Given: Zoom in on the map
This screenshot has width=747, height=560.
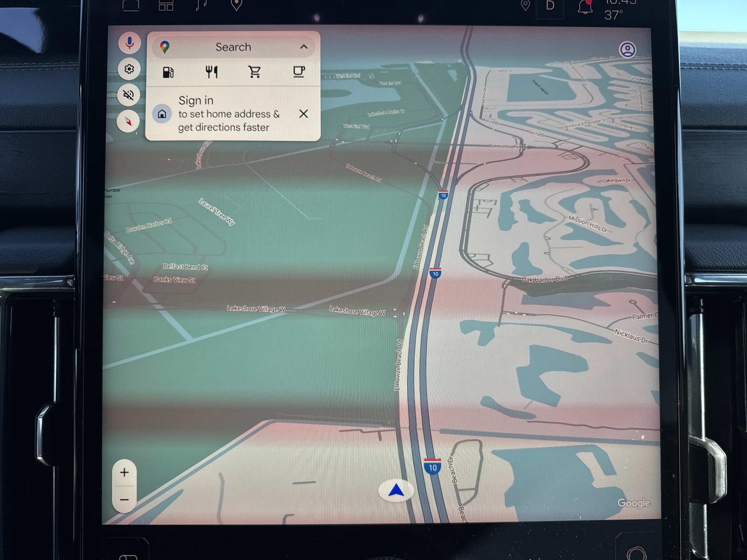Looking at the screenshot, I should coord(124,472).
